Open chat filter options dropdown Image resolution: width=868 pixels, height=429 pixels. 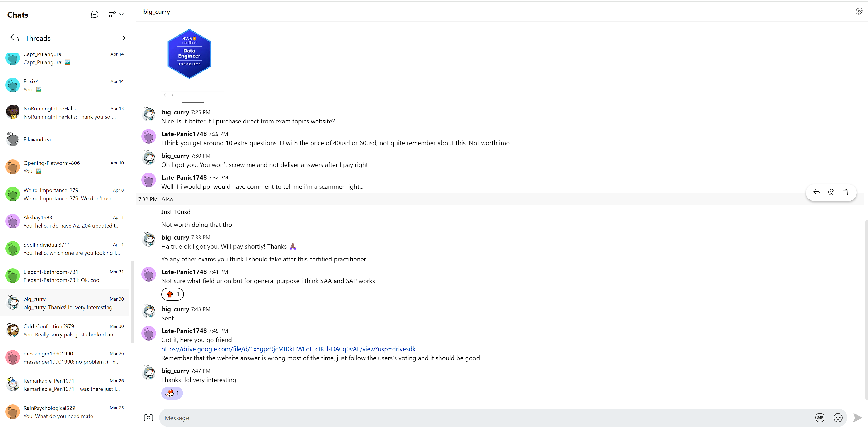[x=116, y=15]
